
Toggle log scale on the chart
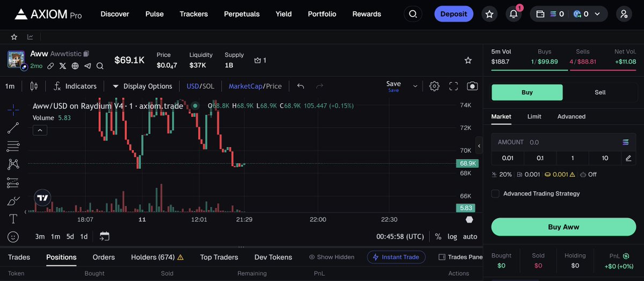452,236
